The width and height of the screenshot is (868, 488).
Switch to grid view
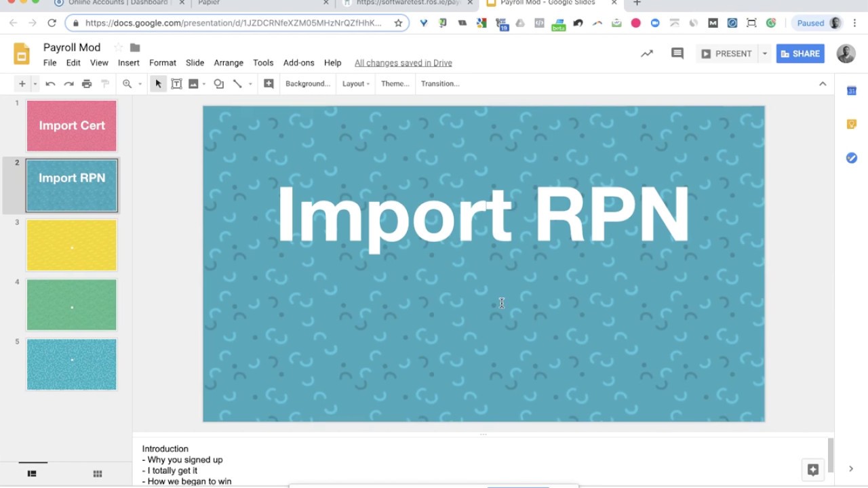(x=98, y=474)
